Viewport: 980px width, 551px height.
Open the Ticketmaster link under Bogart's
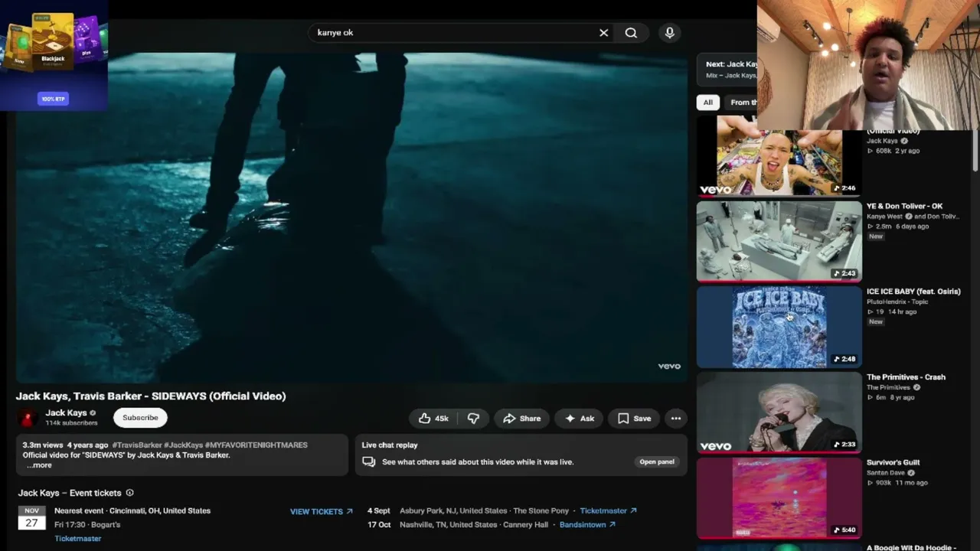[x=77, y=539]
